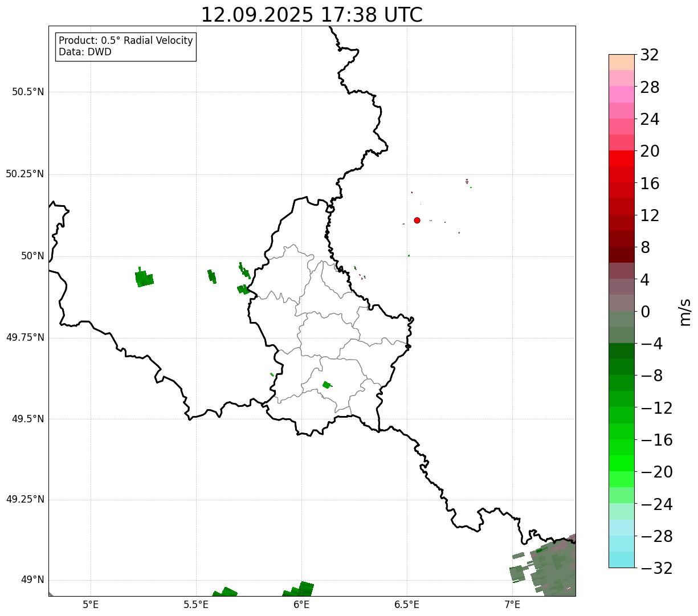
Task: Click the bright green colorbar swatch above −20
Action: pos(622,463)
